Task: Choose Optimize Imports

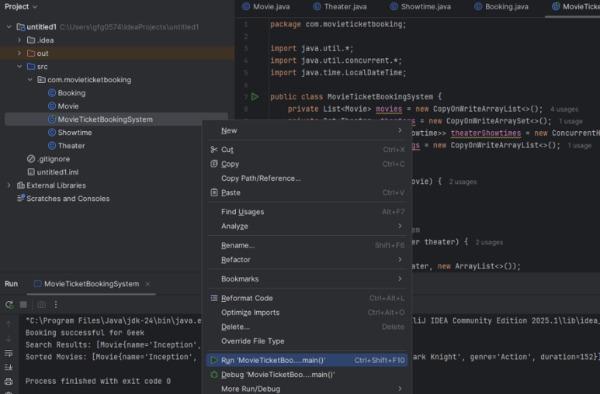Action: 307,313
